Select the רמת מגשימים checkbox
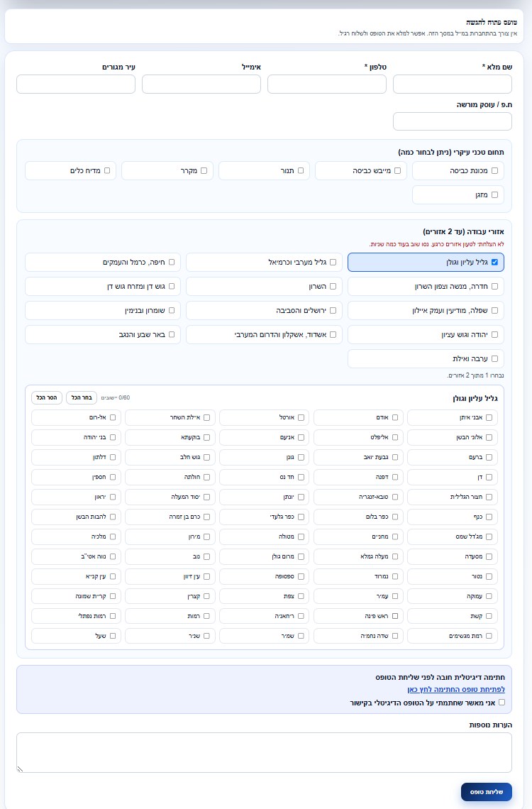The width and height of the screenshot is (532, 809). (489, 636)
